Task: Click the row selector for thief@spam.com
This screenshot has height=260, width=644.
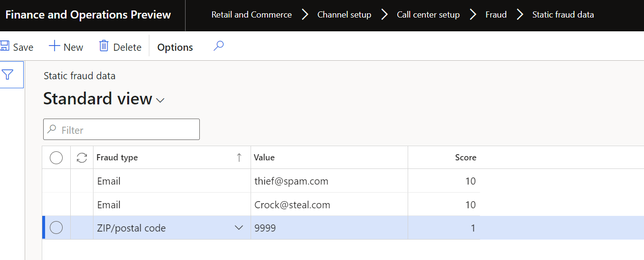Action: pos(56,181)
